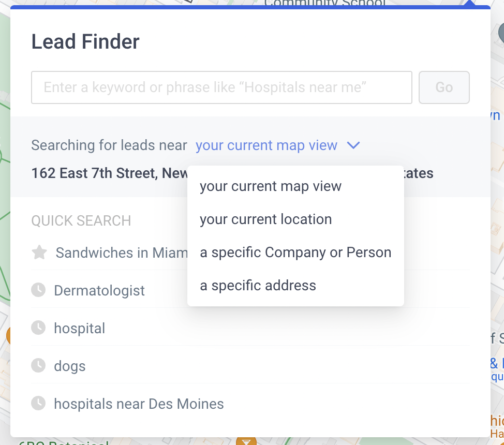
Task: Open the 'your current map view' dropdown link
Action: (x=266, y=145)
